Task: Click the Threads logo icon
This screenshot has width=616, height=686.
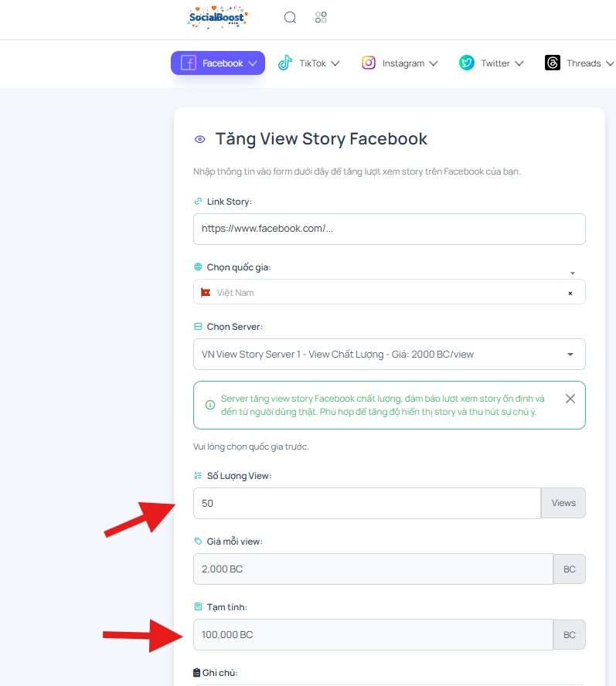Action: pyautogui.click(x=553, y=63)
